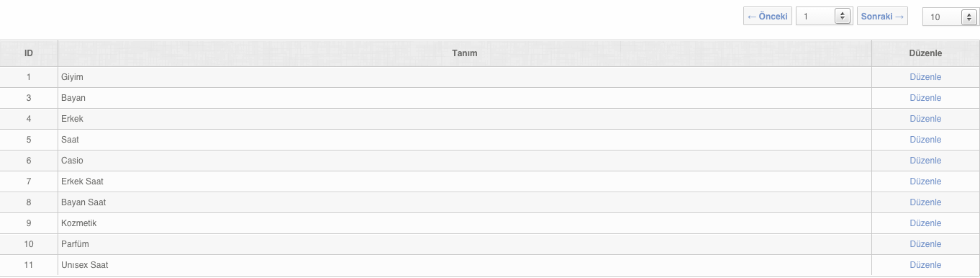Screen dimensions: 980x278
Task: Select the Parfüm table cell
Action: [465, 244]
